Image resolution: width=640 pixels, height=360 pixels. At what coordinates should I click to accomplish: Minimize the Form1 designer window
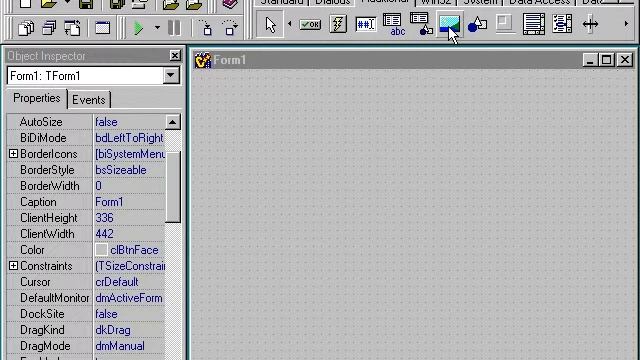point(589,60)
